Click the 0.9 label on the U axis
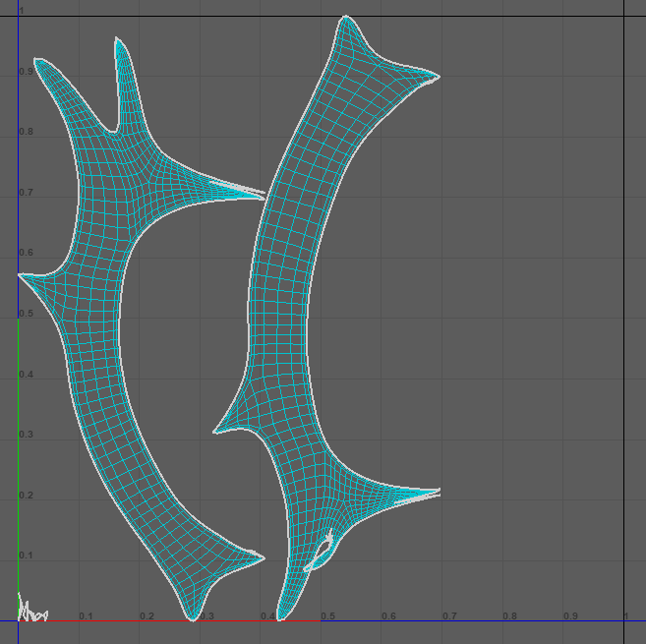646x644 pixels. click(570, 616)
